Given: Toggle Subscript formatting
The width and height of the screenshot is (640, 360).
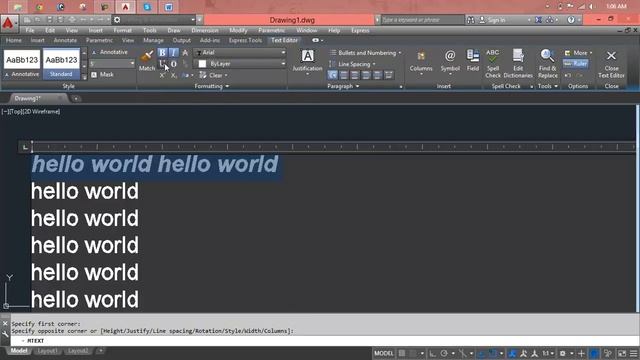Looking at the screenshot, I should tap(173, 75).
